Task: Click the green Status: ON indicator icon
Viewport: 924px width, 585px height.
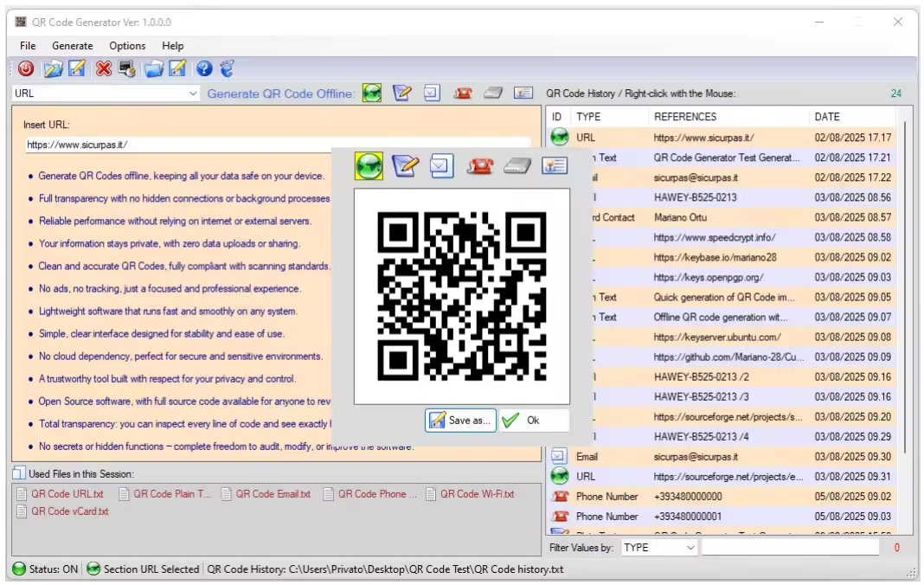Action: click(x=19, y=569)
